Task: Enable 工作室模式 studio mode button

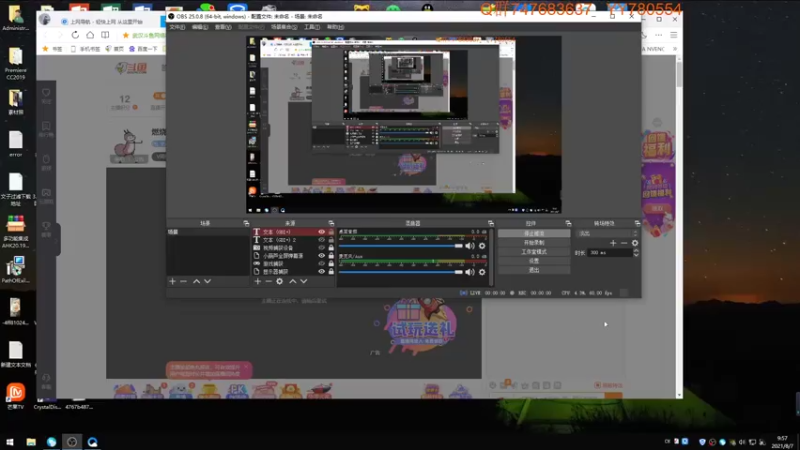Action: pyautogui.click(x=534, y=252)
